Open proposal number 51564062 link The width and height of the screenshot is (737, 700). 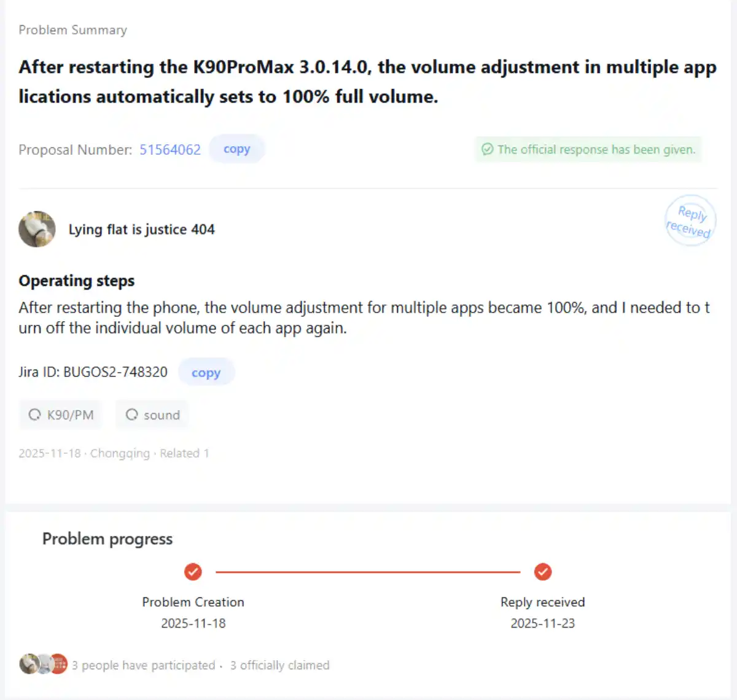pyautogui.click(x=170, y=150)
